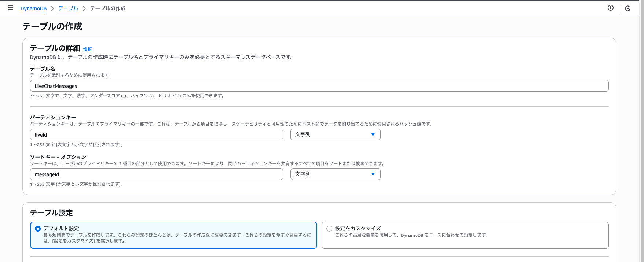Click the circled info icon in top bar

[x=611, y=8]
